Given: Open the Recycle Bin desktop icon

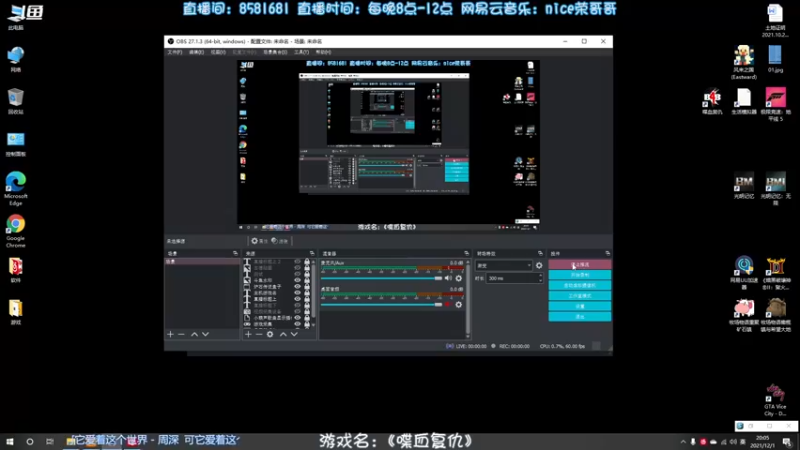Looking at the screenshot, I should pos(15,101).
